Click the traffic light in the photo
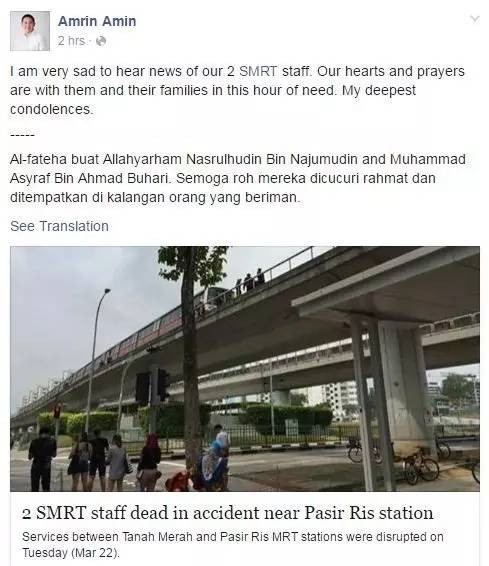This screenshot has width=489, height=566. pyautogui.click(x=153, y=385)
